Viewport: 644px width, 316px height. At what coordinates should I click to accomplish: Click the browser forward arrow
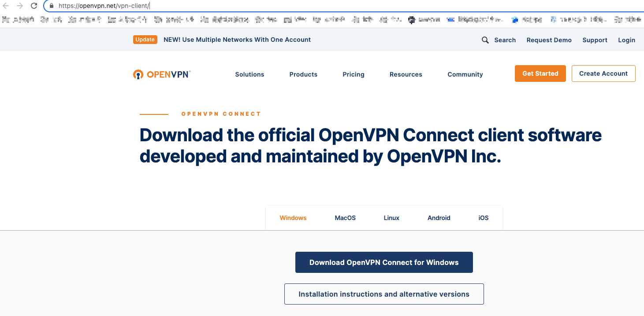pyautogui.click(x=20, y=6)
